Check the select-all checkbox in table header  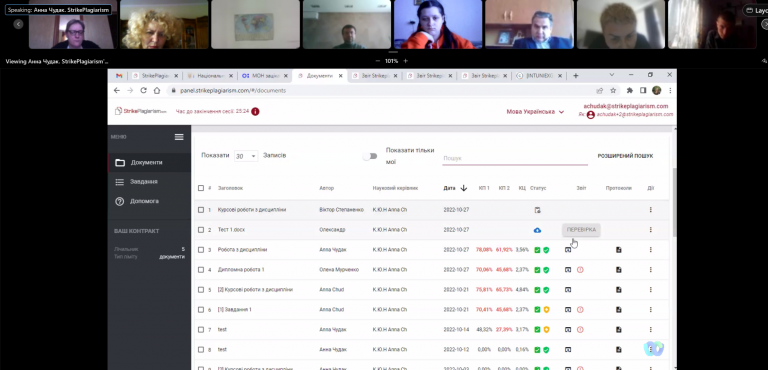pos(201,188)
